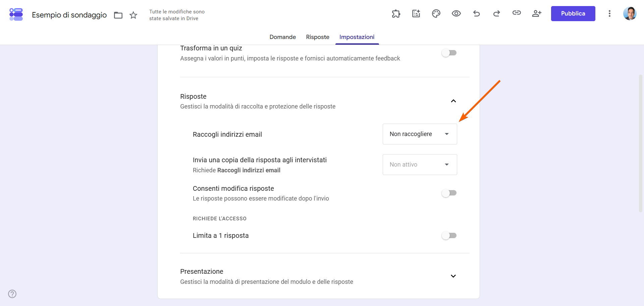The height and width of the screenshot is (306, 644).
Task: Open the Google account avatar
Action: [630, 13]
